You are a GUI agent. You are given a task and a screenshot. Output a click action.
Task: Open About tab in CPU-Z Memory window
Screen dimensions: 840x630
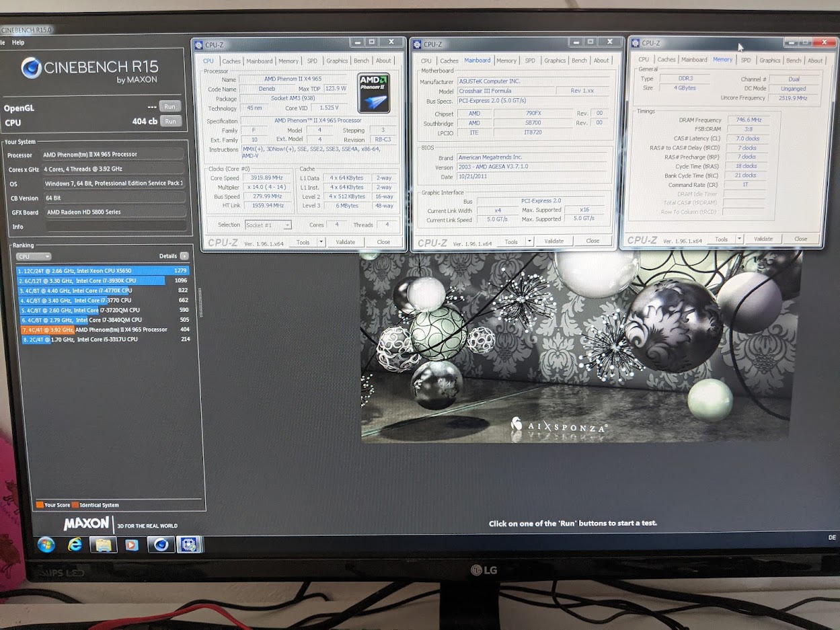coord(815,61)
